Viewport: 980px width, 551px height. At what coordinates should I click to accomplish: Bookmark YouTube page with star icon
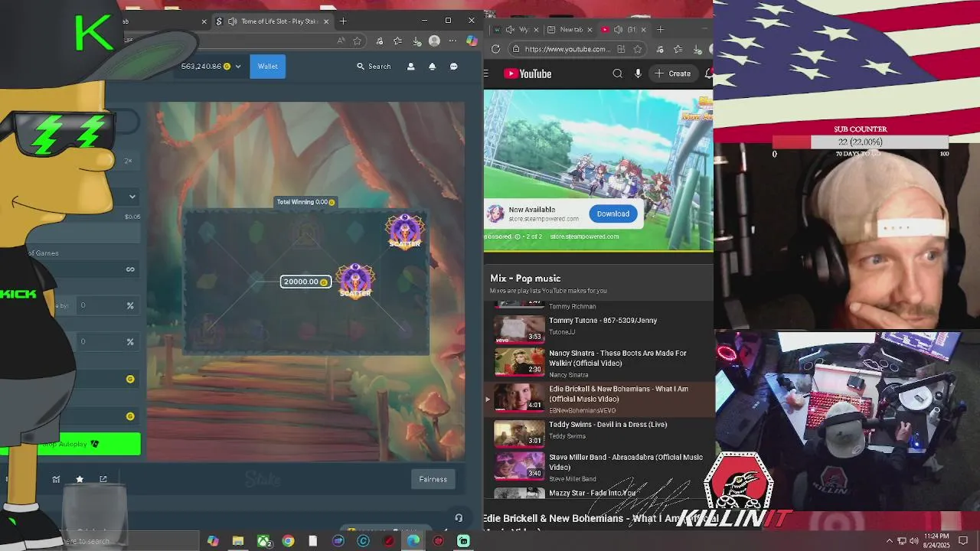point(638,49)
